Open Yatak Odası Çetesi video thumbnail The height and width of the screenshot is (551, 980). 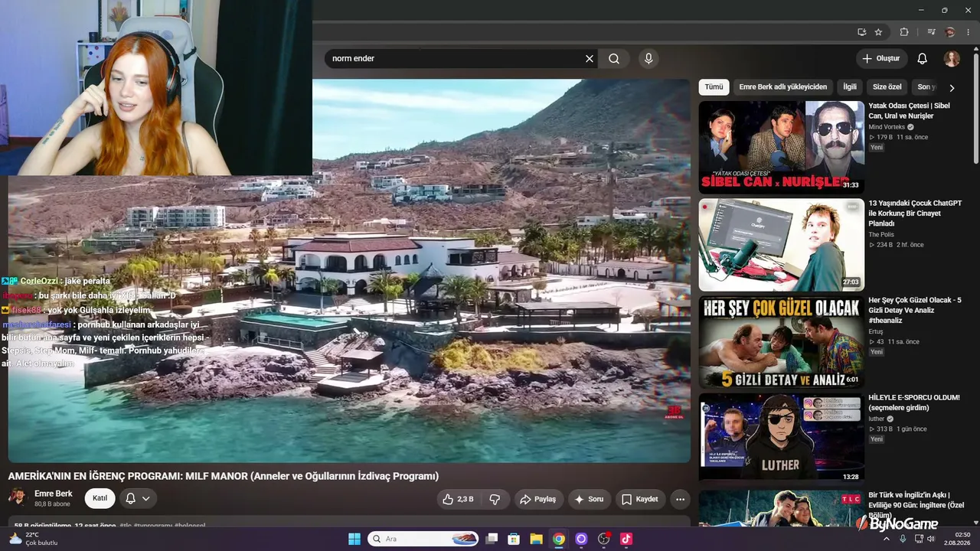[x=781, y=147]
